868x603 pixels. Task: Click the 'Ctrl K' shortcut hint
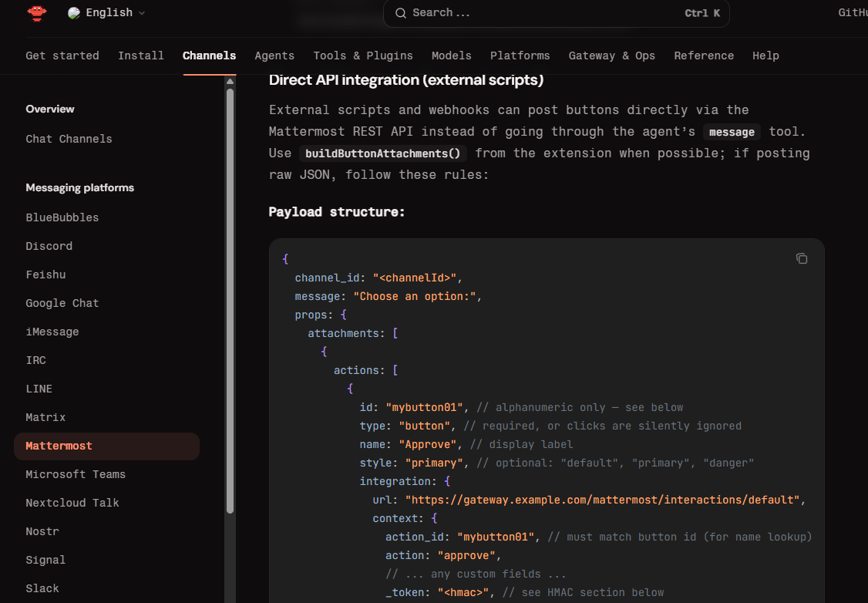[702, 13]
